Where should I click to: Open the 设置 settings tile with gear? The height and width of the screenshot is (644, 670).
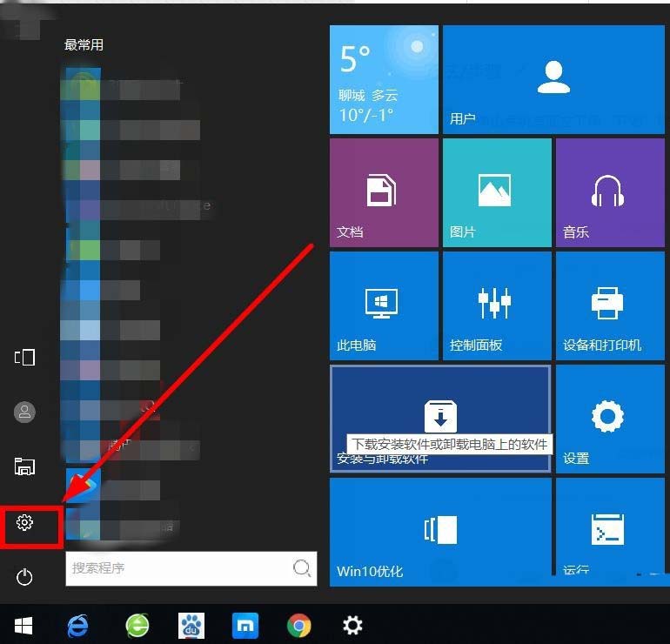[610, 419]
